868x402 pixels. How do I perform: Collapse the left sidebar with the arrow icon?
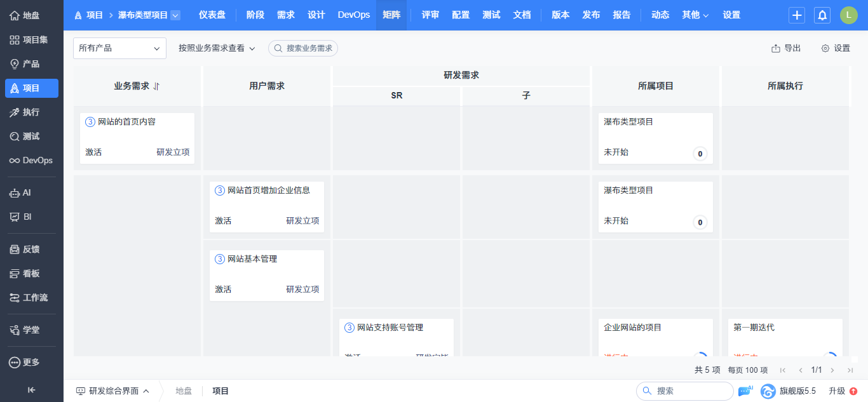(x=31, y=390)
